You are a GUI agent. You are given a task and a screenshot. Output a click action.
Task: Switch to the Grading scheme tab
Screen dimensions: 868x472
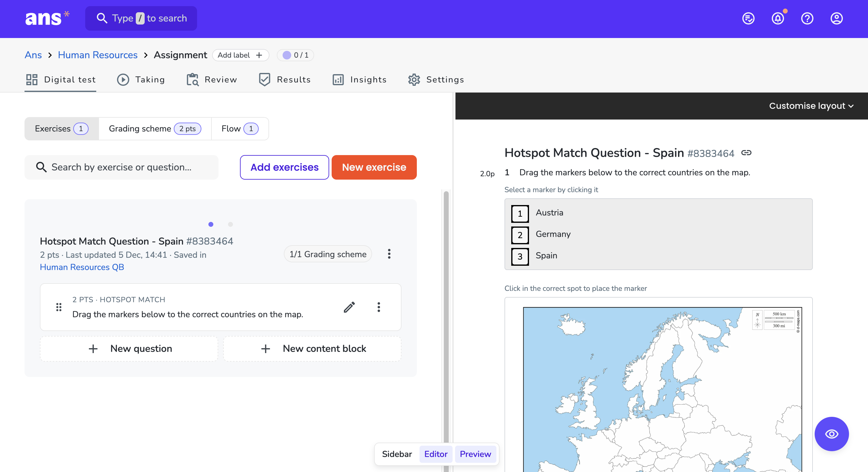click(155, 129)
